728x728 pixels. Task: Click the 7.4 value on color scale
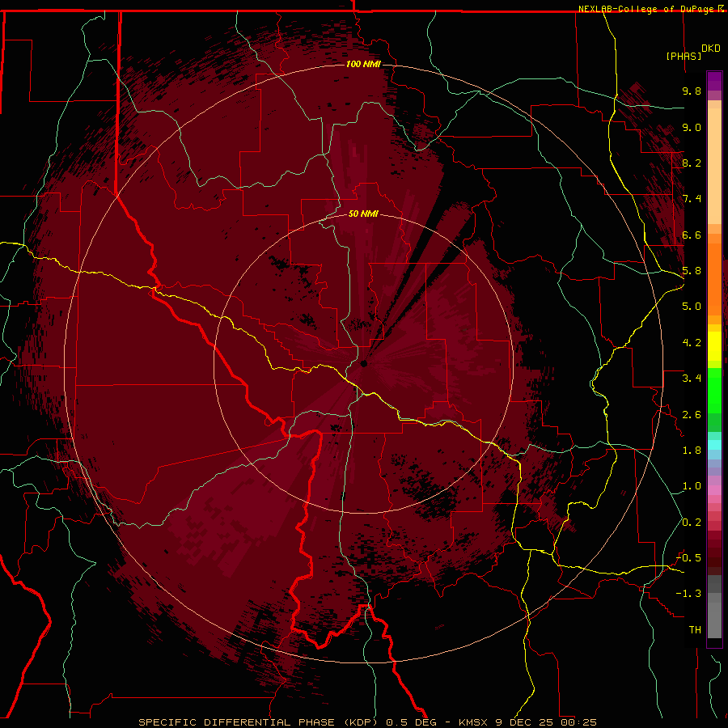692,199
